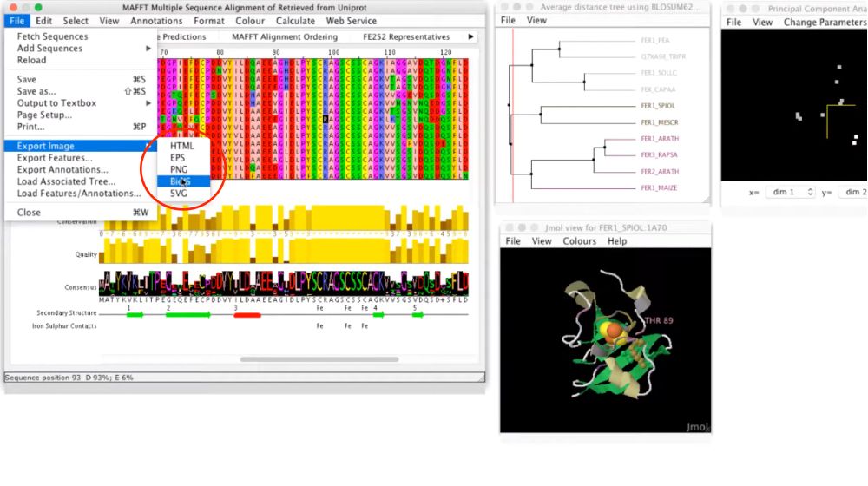Open View menu in the tree window
Image resolution: width=868 pixels, height=486 pixels.
click(x=536, y=21)
